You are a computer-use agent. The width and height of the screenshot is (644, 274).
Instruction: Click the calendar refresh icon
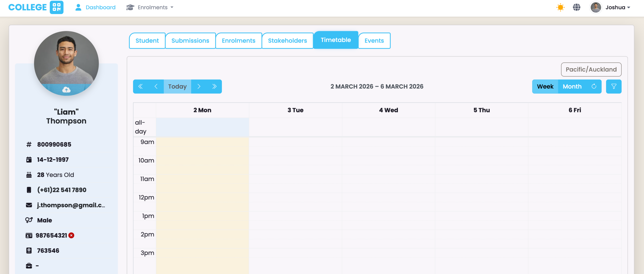(x=594, y=86)
